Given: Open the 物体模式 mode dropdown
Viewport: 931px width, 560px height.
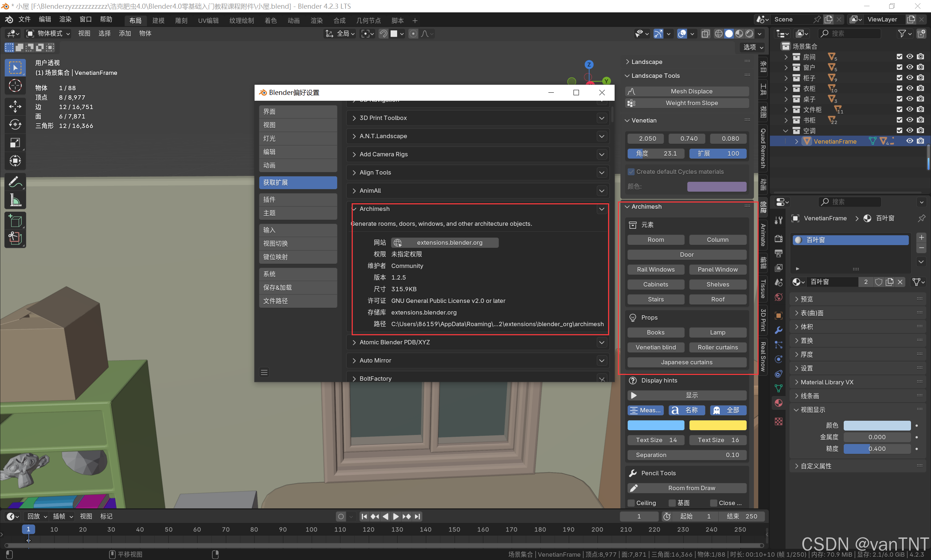Looking at the screenshot, I should [x=48, y=33].
